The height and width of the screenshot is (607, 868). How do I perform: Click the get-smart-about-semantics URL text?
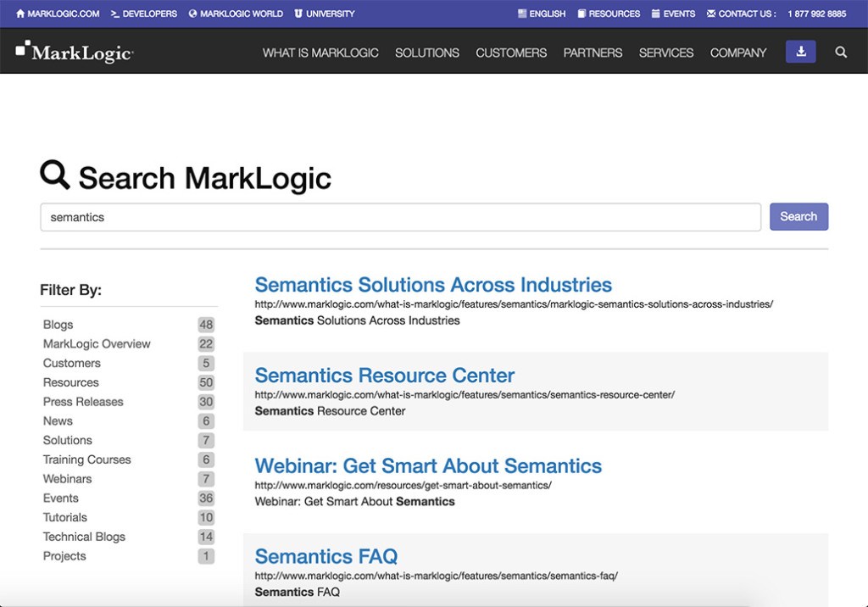coord(403,485)
